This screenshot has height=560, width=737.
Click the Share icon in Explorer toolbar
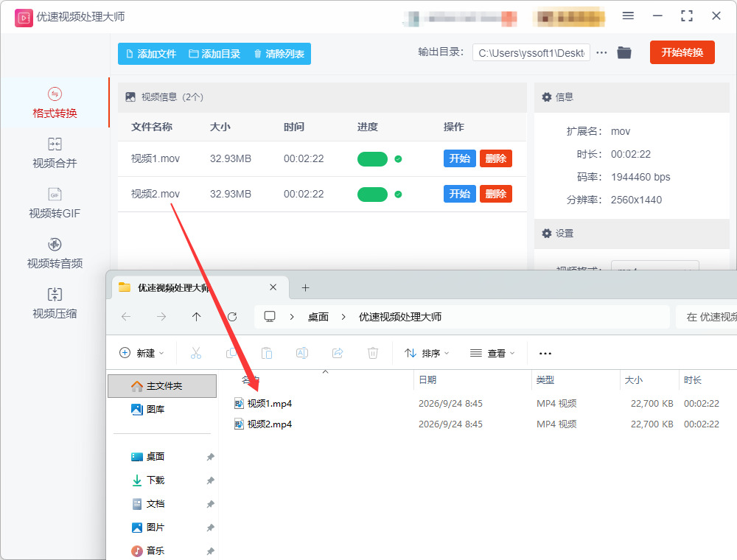(x=338, y=353)
